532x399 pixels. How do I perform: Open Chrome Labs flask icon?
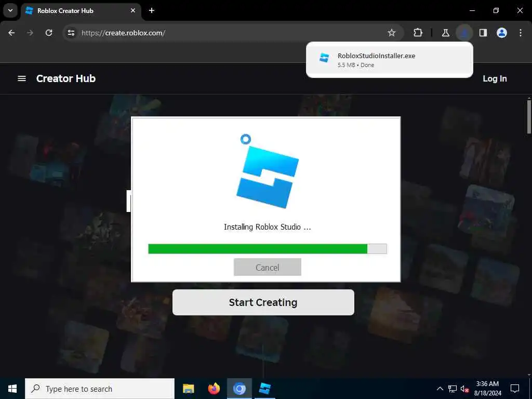(x=445, y=33)
